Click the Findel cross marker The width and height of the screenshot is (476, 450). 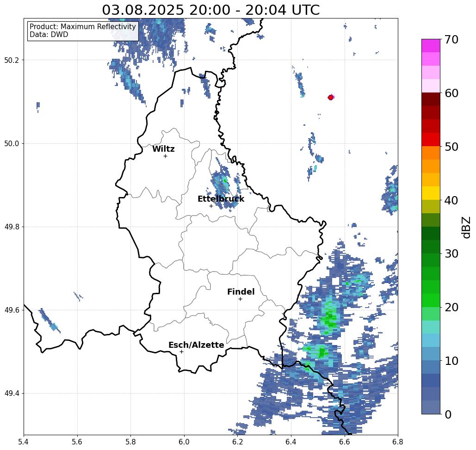[x=240, y=299]
